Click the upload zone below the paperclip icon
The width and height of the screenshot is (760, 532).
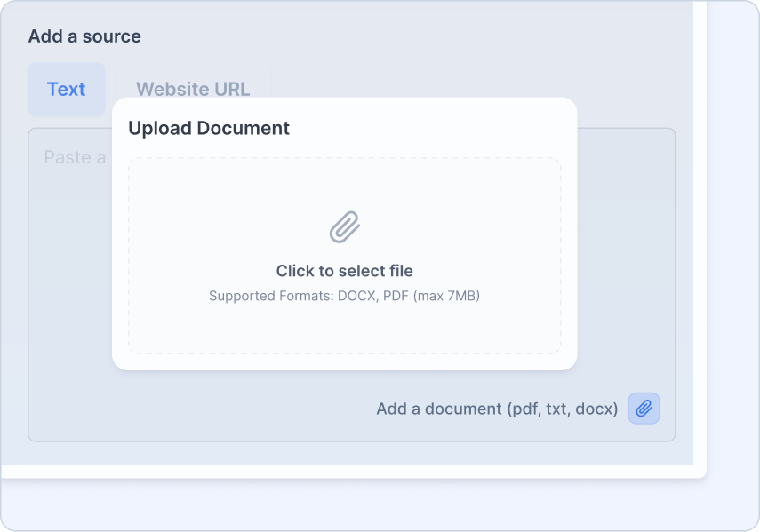(x=343, y=329)
